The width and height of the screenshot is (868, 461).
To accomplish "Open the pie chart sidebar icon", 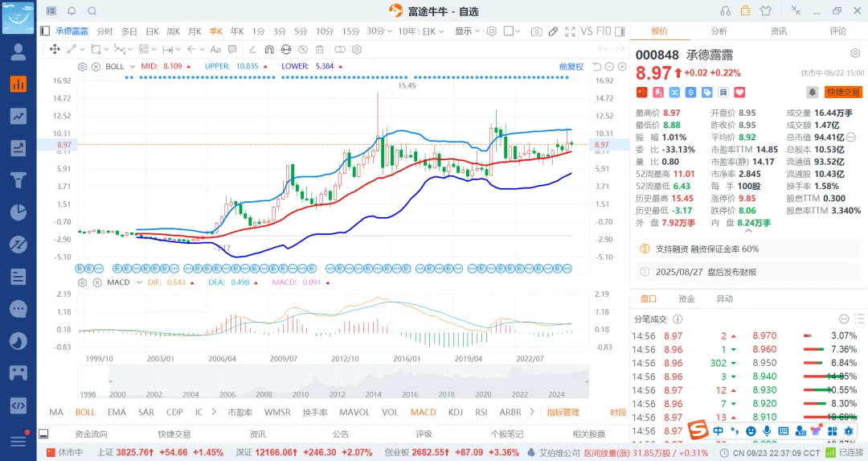I will [x=18, y=212].
